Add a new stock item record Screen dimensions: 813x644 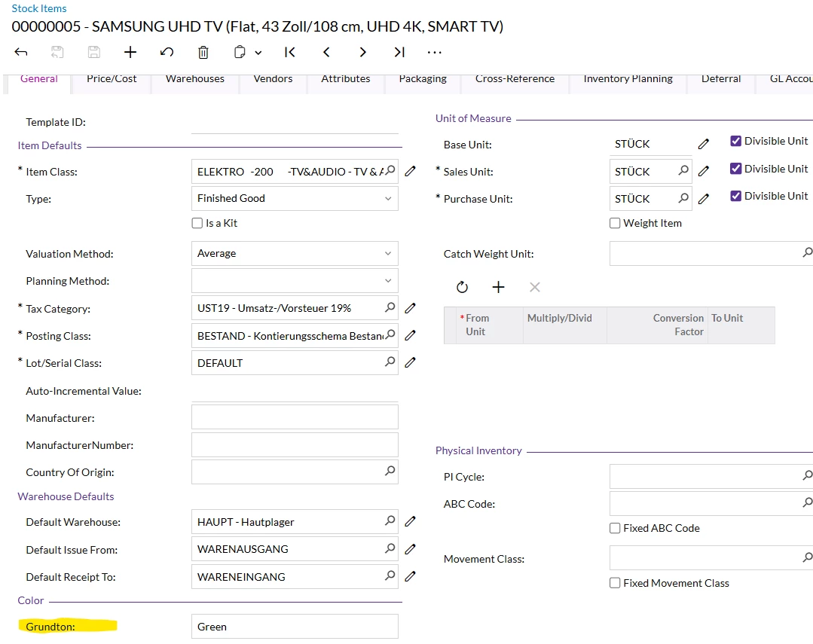130,53
